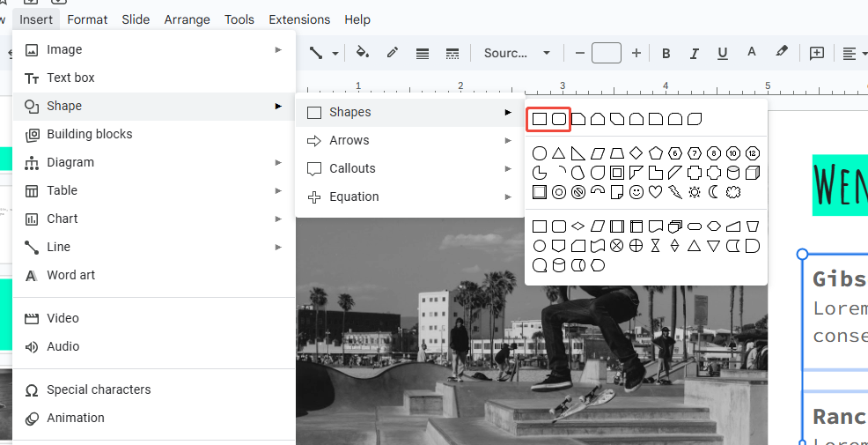Insert the smiley face shape
Screen dimensions: 868x445
coord(636,192)
